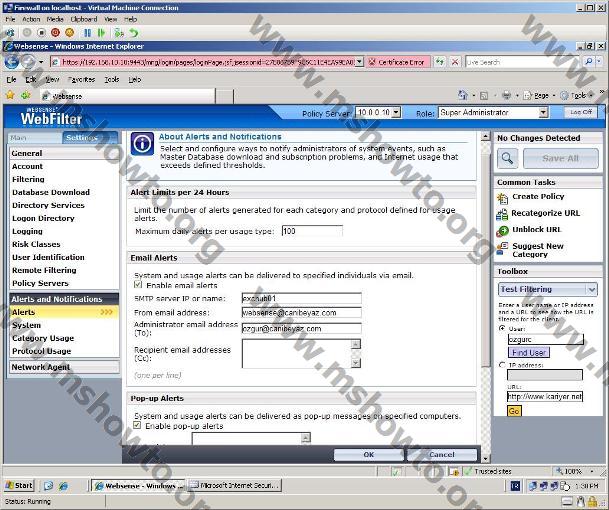Click the Unblock URL icon
The image size is (609, 510).
coord(502,231)
